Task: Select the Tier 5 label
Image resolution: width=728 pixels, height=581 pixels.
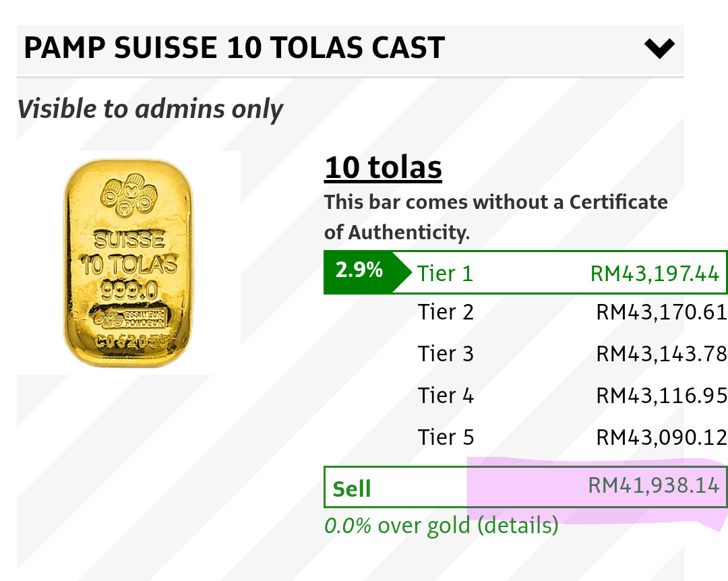Action: click(445, 437)
